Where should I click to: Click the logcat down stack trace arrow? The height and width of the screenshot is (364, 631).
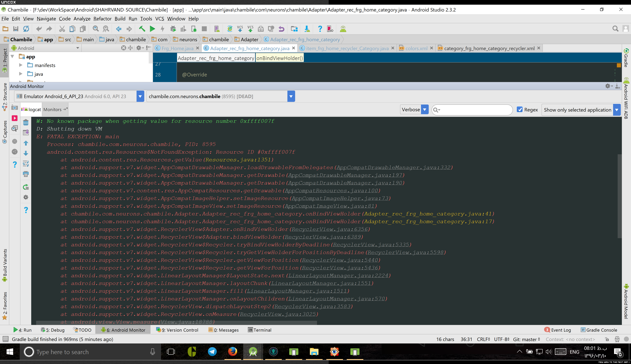pyautogui.click(x=26, y=153)
